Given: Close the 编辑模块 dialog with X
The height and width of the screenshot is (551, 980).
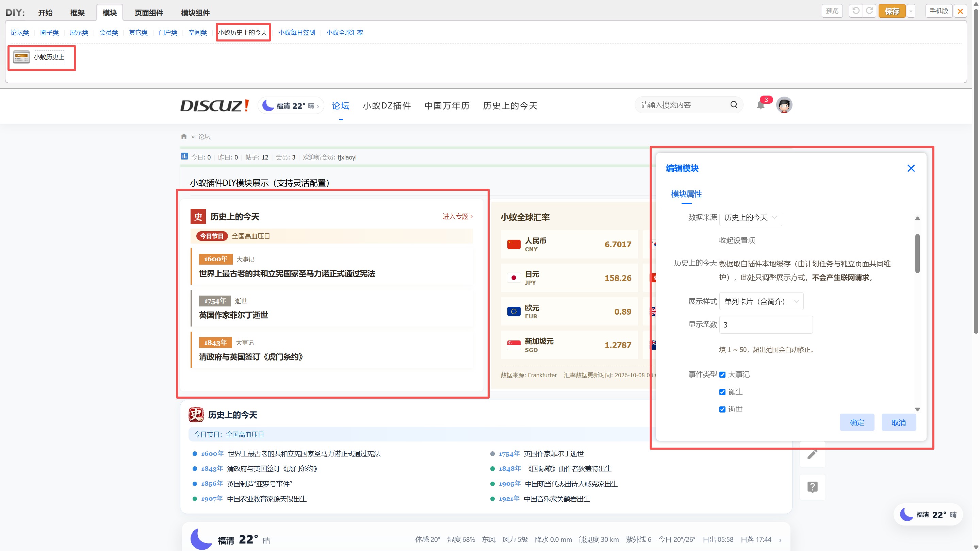Looking at the screenshot, I should [911, 168].
